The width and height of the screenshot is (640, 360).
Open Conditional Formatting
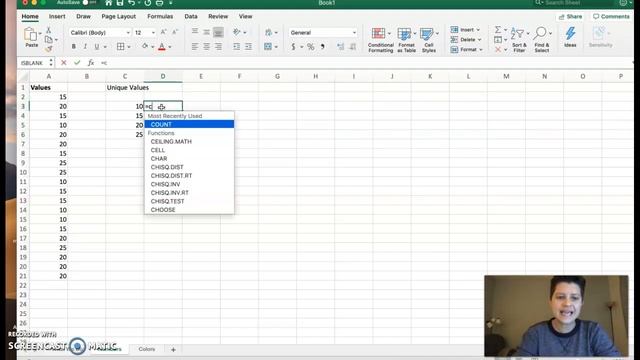click(380, 40)
